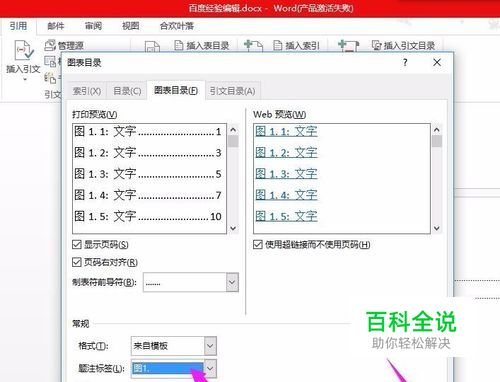Close the Table of Figures dialog

pos(437,62)
